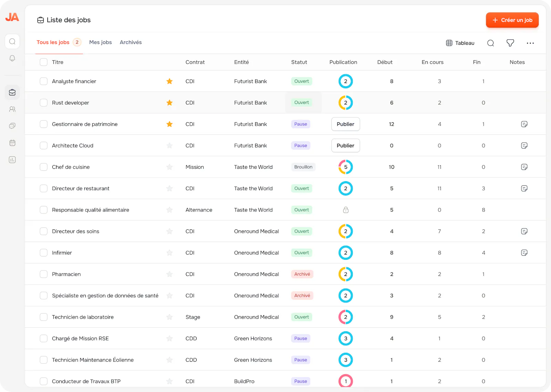Sort by the Début column header
The width and height of the screenshot is (551, 392).
[x=385, y=62]
